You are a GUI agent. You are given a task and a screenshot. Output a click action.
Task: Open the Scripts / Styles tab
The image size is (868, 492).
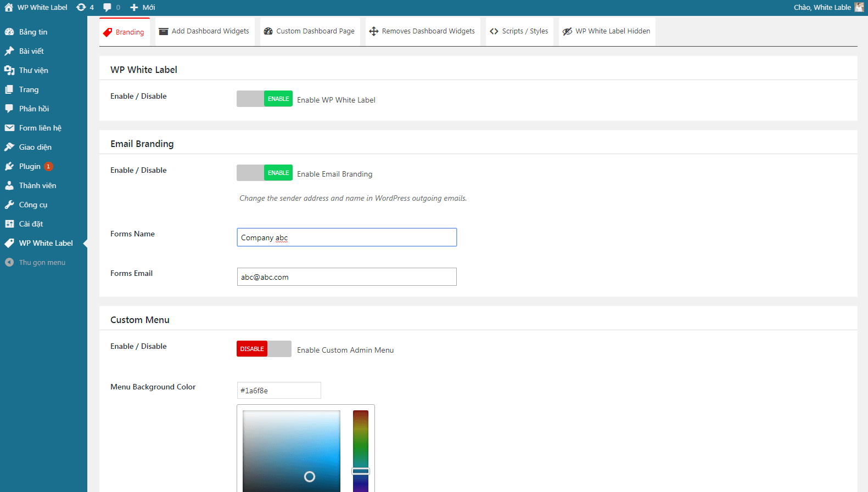tap(519, 32)
